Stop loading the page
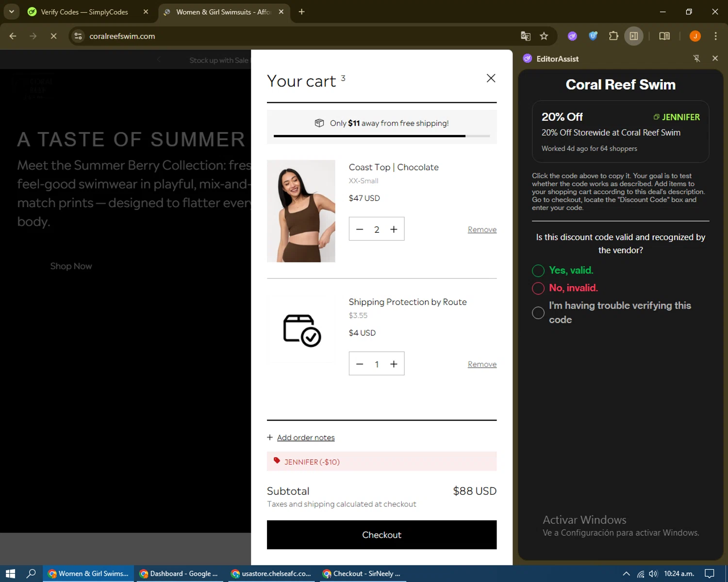Viewport: 728px width, 582px height. 53,36
